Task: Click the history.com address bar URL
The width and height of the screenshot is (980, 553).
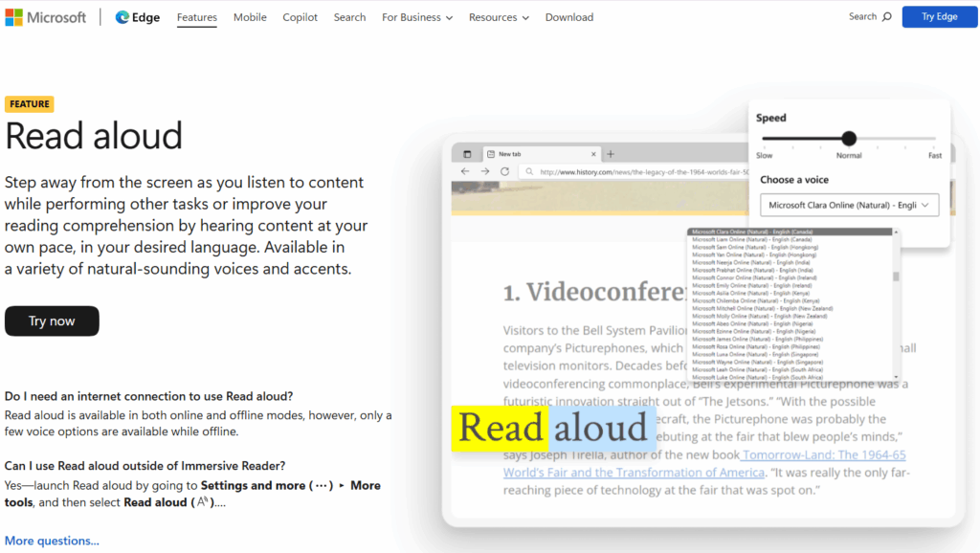Action: [644, 172]
